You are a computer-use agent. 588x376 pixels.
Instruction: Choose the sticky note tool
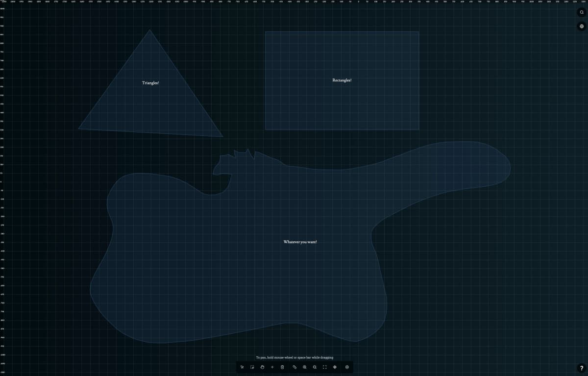(252, 367)
